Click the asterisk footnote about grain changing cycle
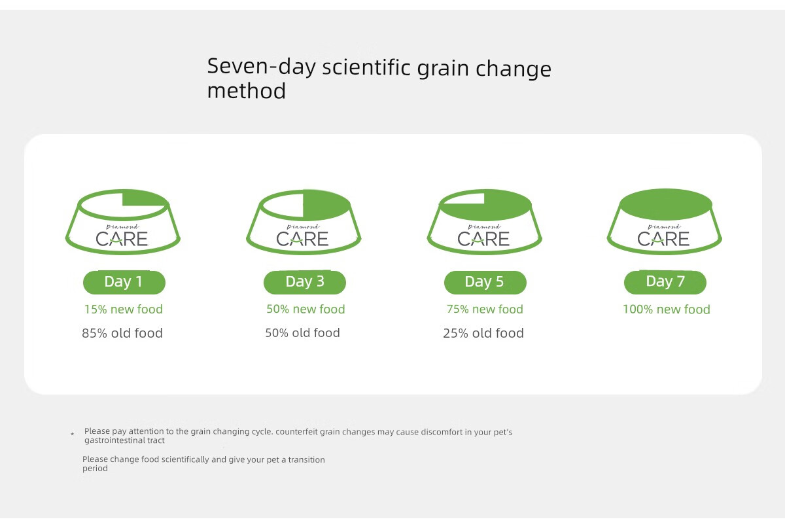 298,436
